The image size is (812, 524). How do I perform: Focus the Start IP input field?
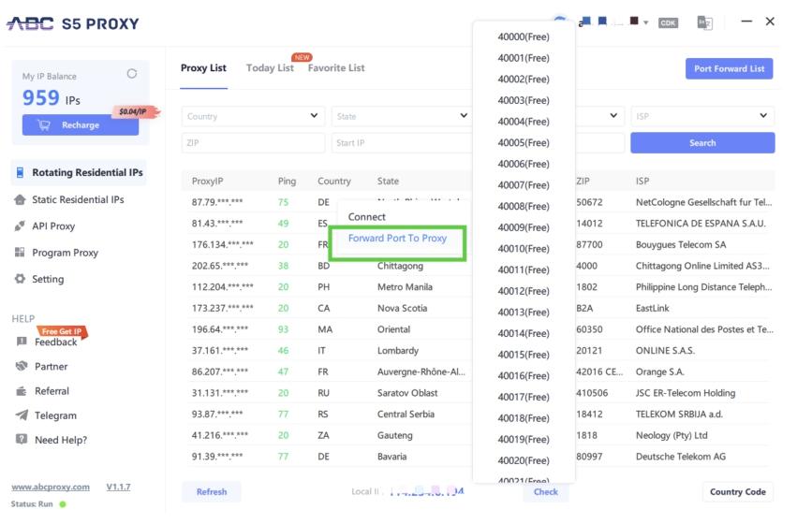402,143
